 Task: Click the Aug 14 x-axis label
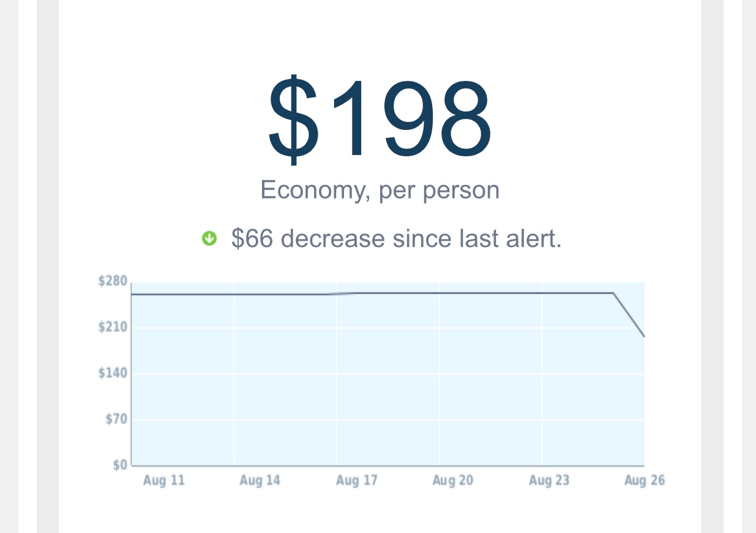[x=260, y=481]
